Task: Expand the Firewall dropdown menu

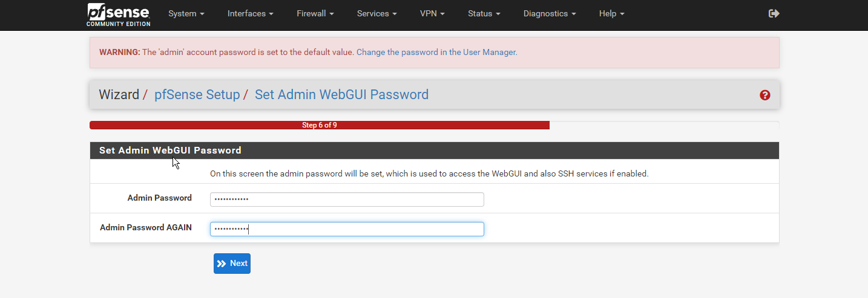Action: coord(315,13)
